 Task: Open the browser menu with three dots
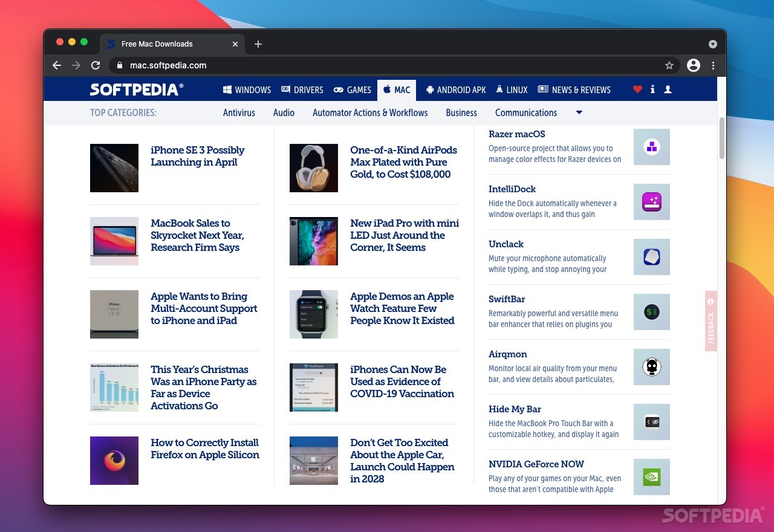pyautogui.click(x=714, y=65)
